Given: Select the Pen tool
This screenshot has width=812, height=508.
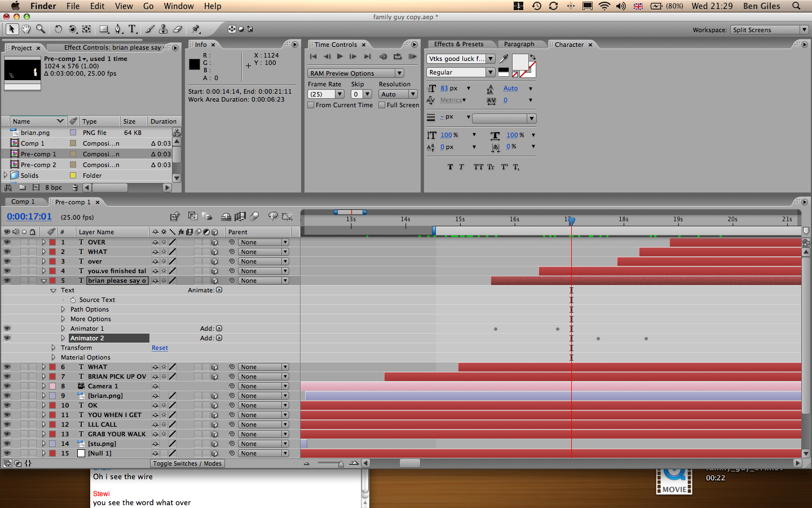Looking at the screenshot, I should pos(118,29).
